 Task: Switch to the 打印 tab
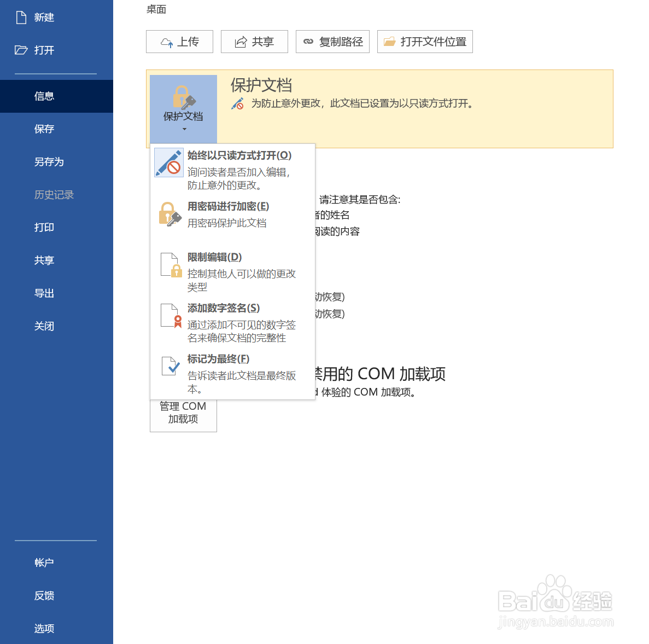click(x=44, y=227)
